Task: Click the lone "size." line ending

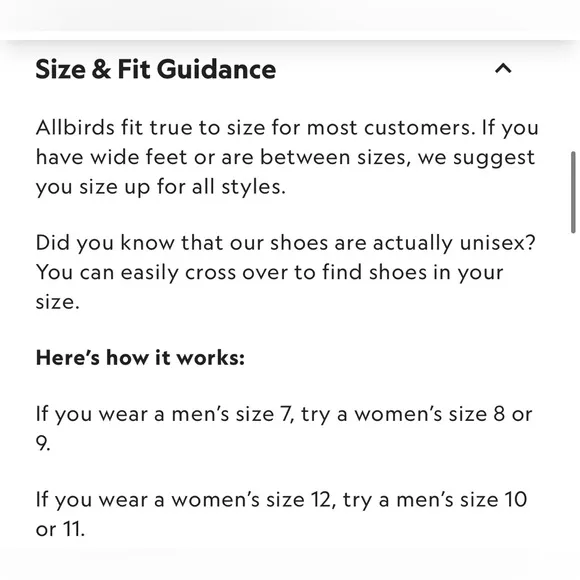Action: (57, 302)
